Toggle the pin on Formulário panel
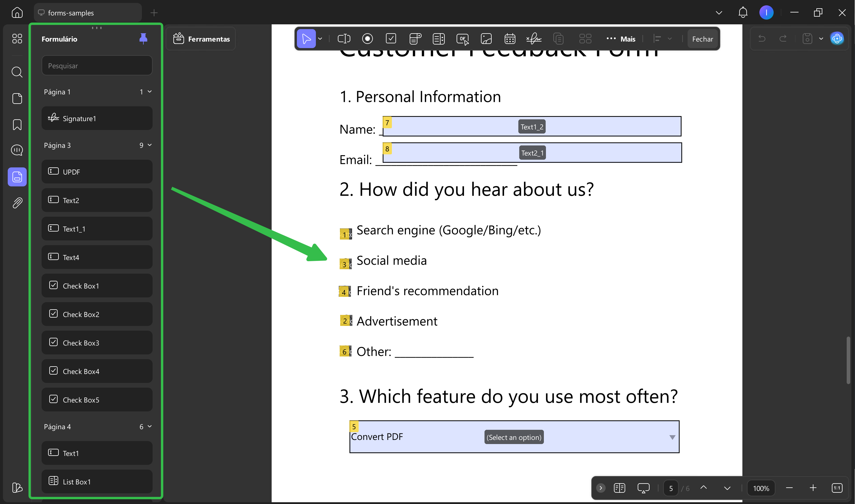Image resolution: width=855 pixels, height=504 pixels. pos(143,39)
